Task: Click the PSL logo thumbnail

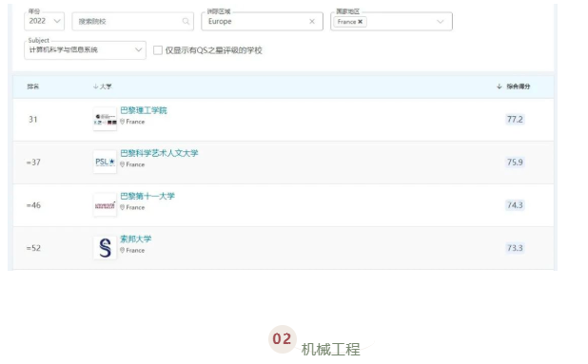Action: pos(105,162)
